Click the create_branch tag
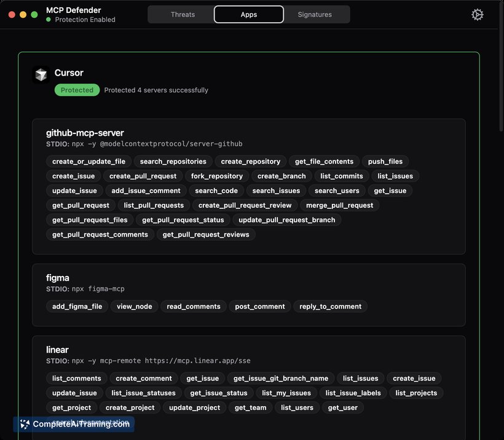The image size is (504, 440). [282, 176]
